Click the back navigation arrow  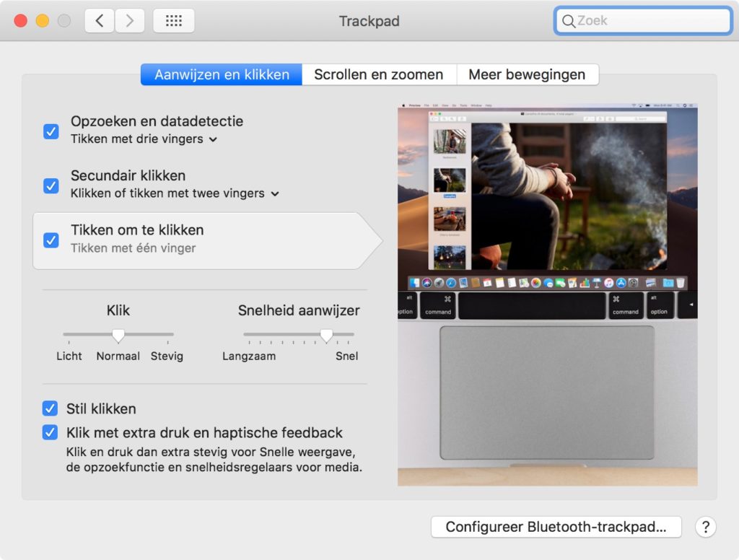click(x=100, y=21)
